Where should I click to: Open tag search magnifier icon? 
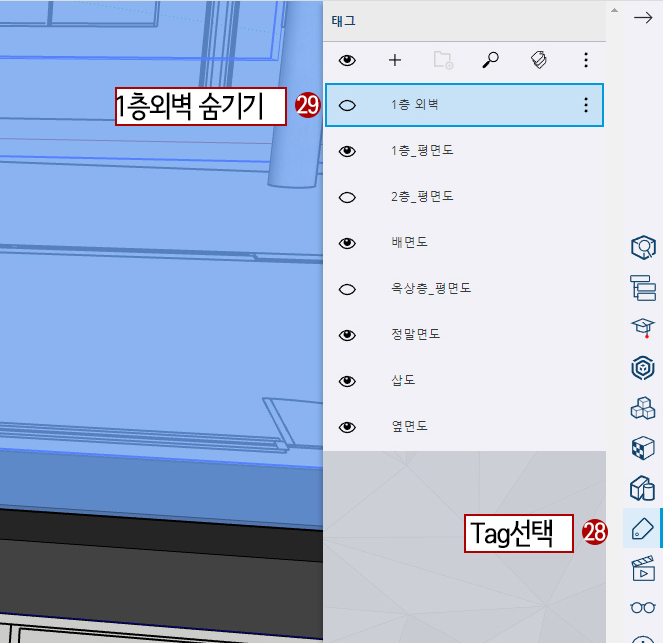(490, 60)
